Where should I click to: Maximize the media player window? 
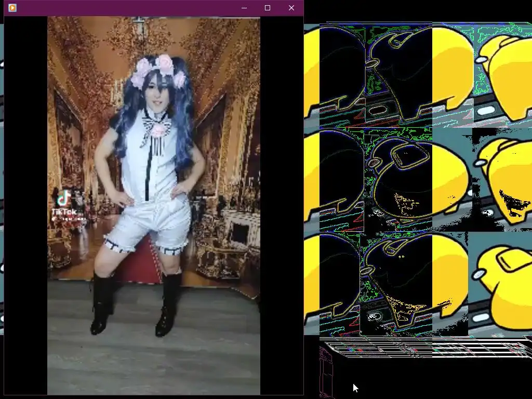268,8
